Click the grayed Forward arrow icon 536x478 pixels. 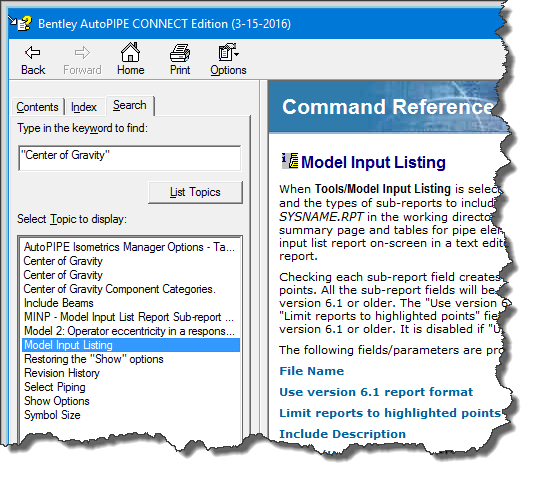click(82, 53)
